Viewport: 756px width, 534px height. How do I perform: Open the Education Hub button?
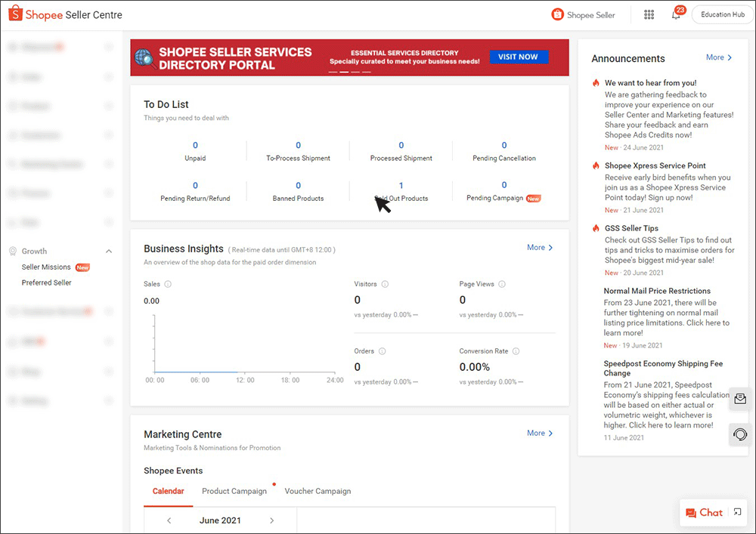[x=722, y=14]
